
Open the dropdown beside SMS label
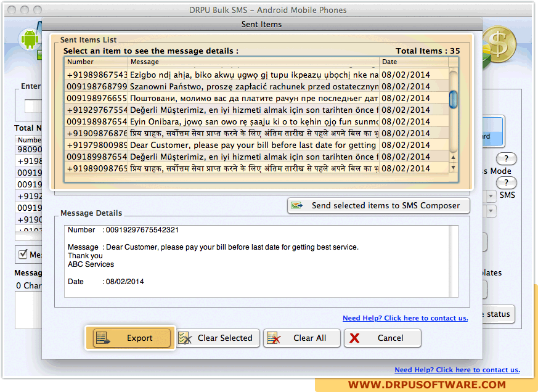(x=491, y=196)
